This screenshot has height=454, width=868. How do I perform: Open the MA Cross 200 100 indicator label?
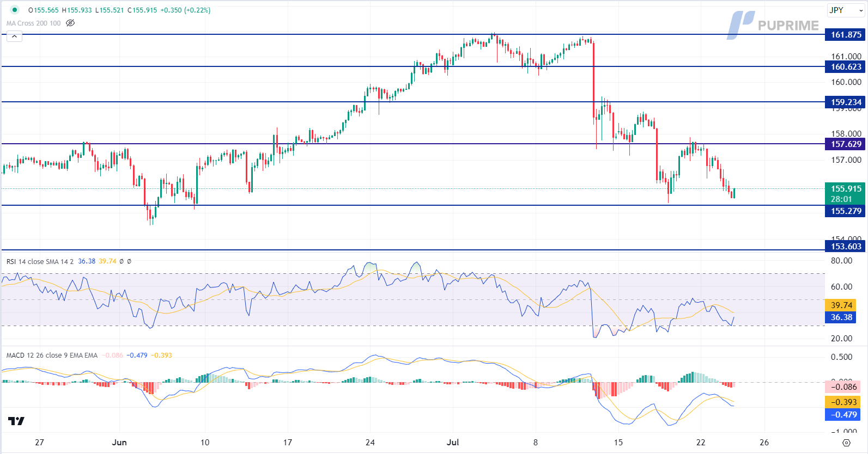click(x=34, y=23)
